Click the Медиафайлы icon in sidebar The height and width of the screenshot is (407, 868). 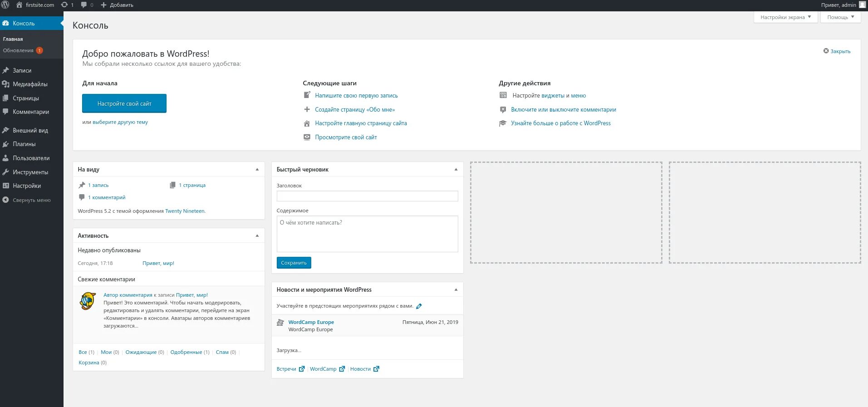tap(5, 84)
